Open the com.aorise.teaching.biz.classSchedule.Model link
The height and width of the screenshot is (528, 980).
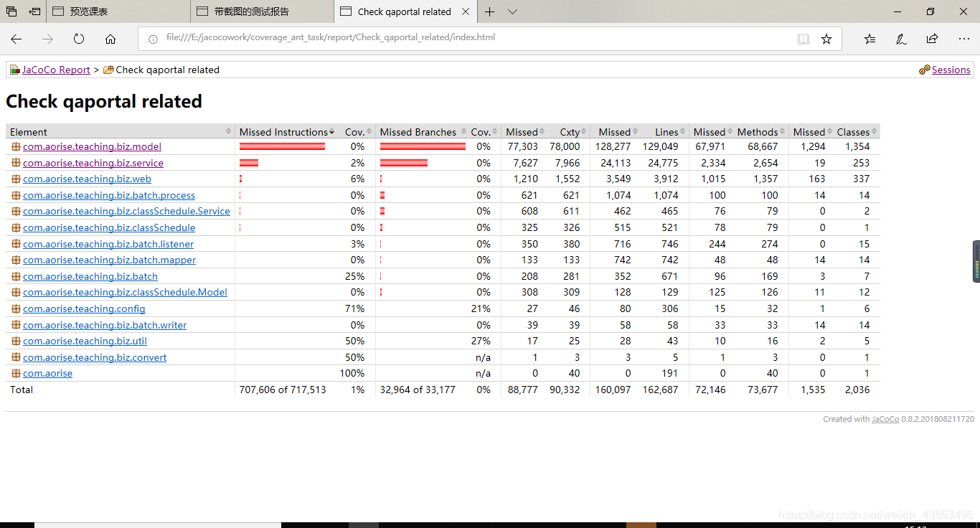coord(125,292)
